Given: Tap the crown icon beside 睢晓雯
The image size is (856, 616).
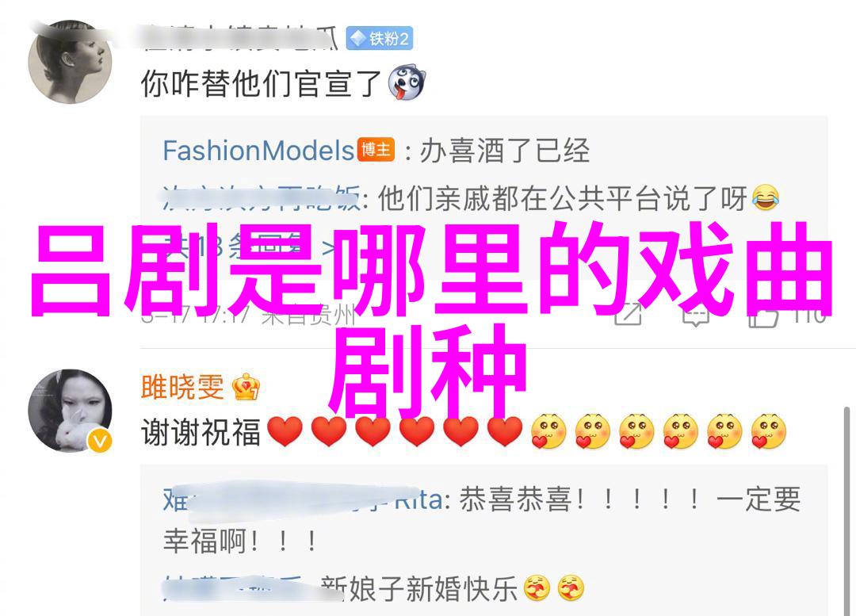Looking at the screenshot, I should coord(246,387).
